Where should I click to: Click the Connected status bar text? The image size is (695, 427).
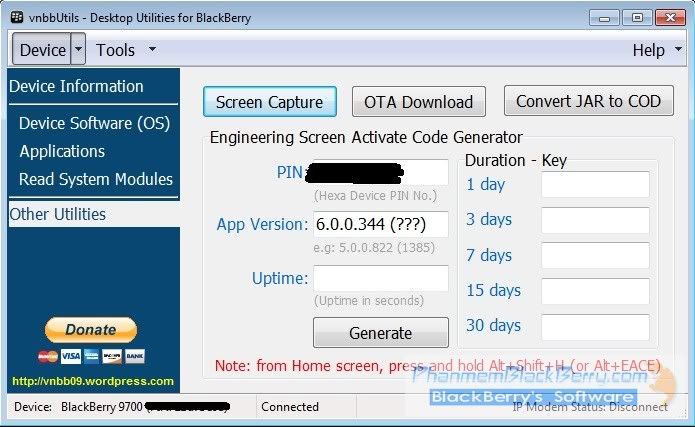(x=290, y=407)
